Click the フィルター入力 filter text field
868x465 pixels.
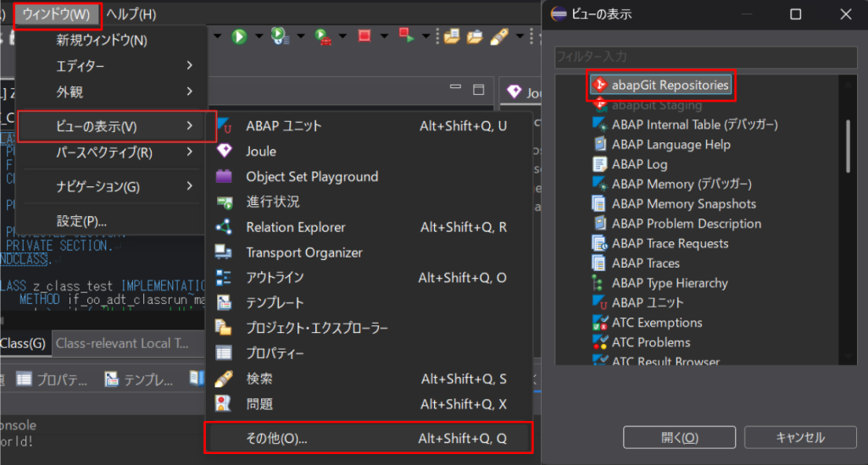[704, 57]
